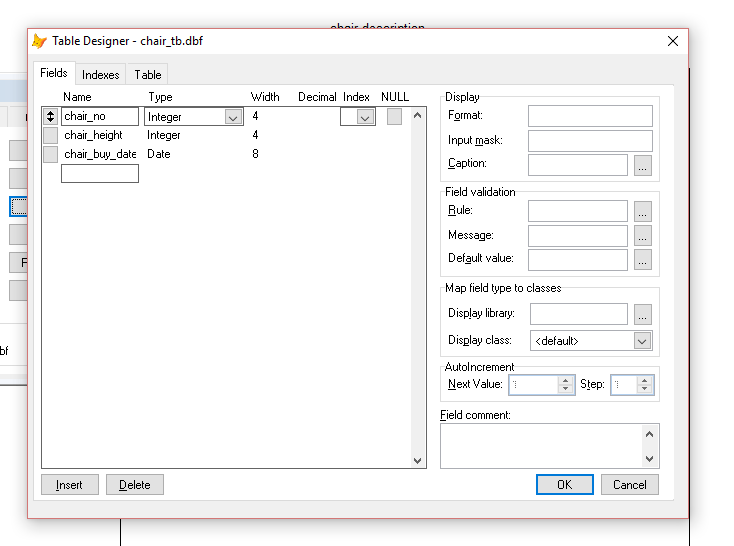Click width value 8 for chair_buy_date

click(255, 154)
